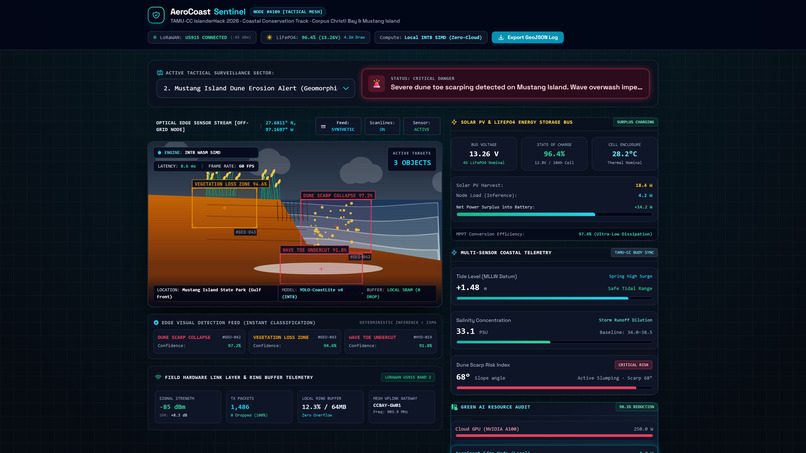806x453 pixels.
Task: Click the sparkle icon beside Multi-Sensor Coastal Telemetry
Action: (x=454, y=252)
